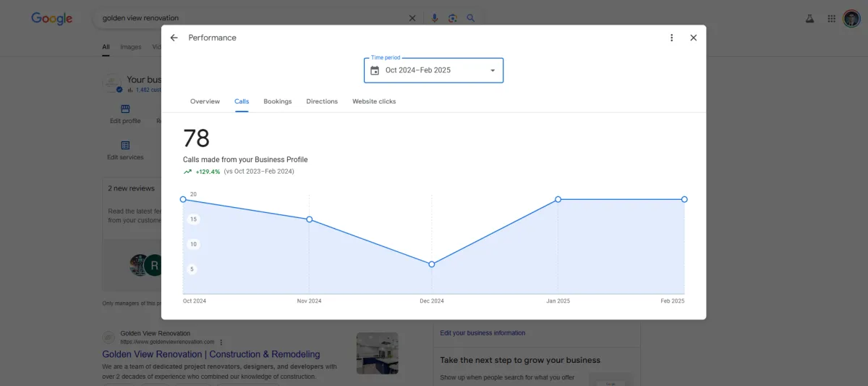Open Google Lens image search
868x386 pixels.
click(x=453, y=18)
